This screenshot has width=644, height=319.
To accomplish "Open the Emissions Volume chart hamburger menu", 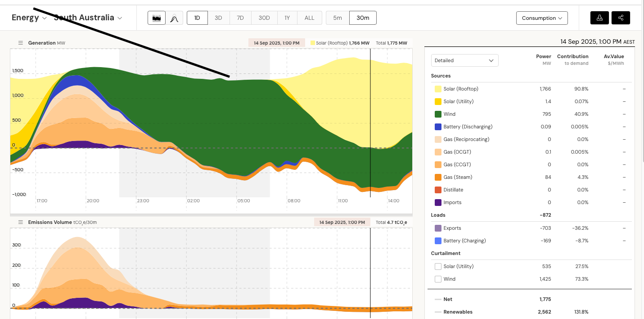I will [21, 222].
